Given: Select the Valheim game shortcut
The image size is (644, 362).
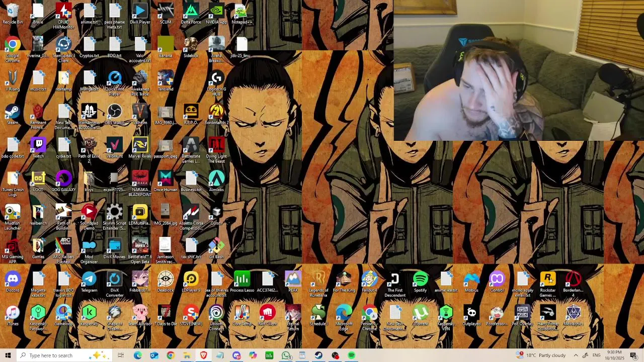Looking at the screenshot, I should click(140, 114).
